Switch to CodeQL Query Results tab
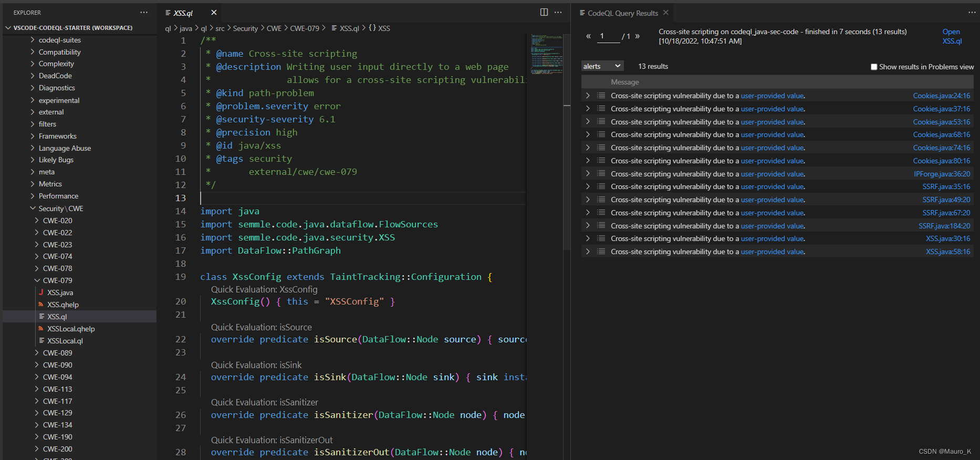The image size is (980, 460). (x=622, y=13)
